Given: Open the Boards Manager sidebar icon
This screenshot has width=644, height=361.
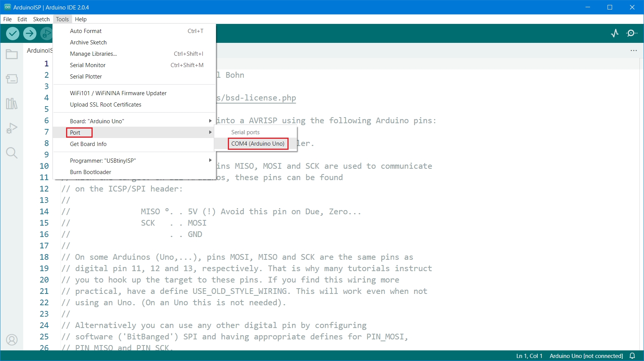Looking at the screenshot, I should [x=12, y=79].
